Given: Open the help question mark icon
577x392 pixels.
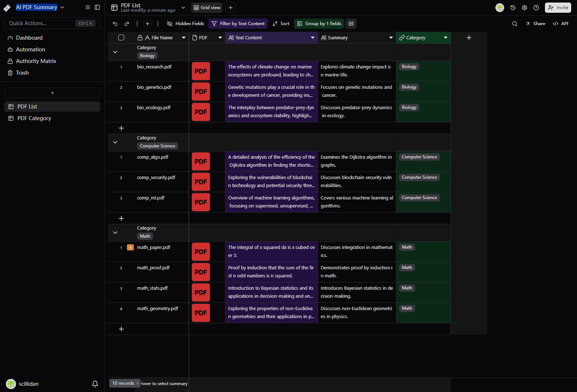Looking at the screenshot, I should pos(536,8).
